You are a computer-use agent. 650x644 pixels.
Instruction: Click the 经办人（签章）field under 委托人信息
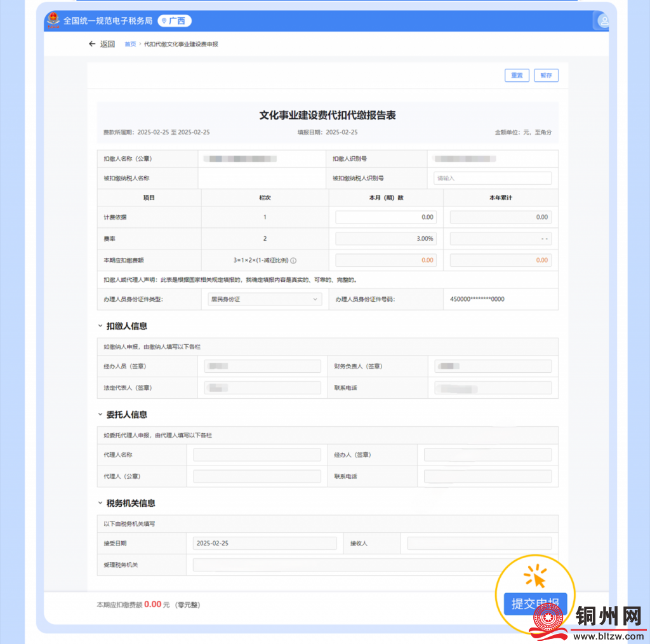[x=487, y=455]
